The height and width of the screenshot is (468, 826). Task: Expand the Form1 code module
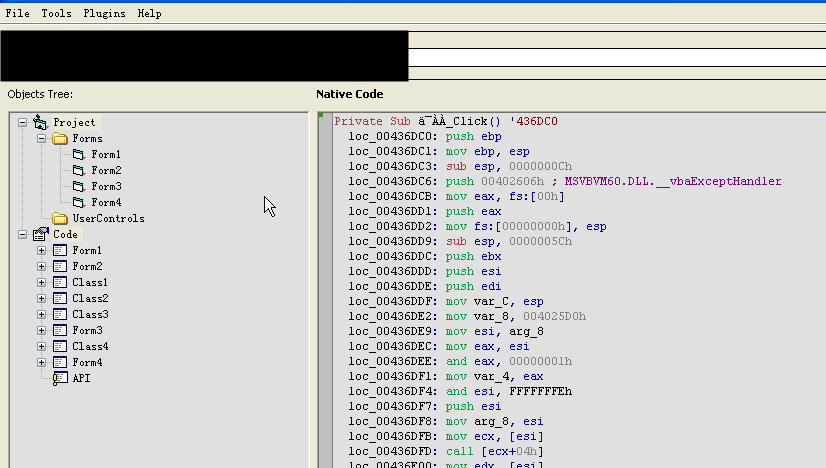(x=42, y=250)
